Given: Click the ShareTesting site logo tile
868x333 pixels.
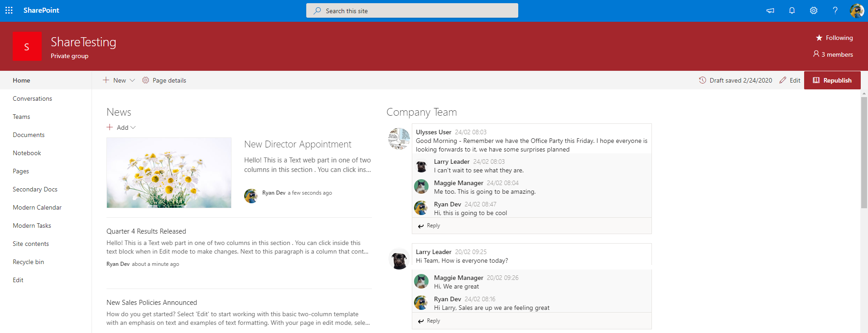Looking at the screenshot, I should tap(27, 46).
